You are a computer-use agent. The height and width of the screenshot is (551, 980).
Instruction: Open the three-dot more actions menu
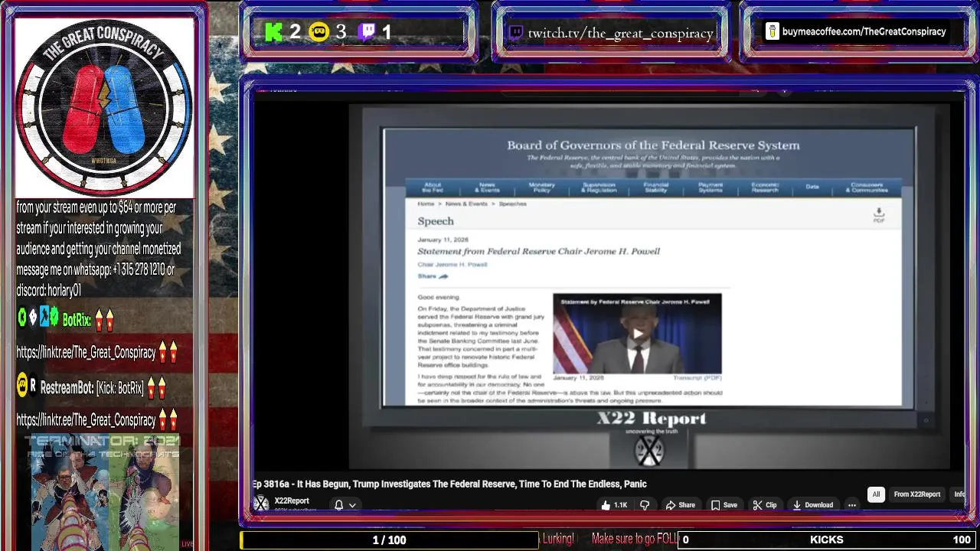click(x=851, y=505)
